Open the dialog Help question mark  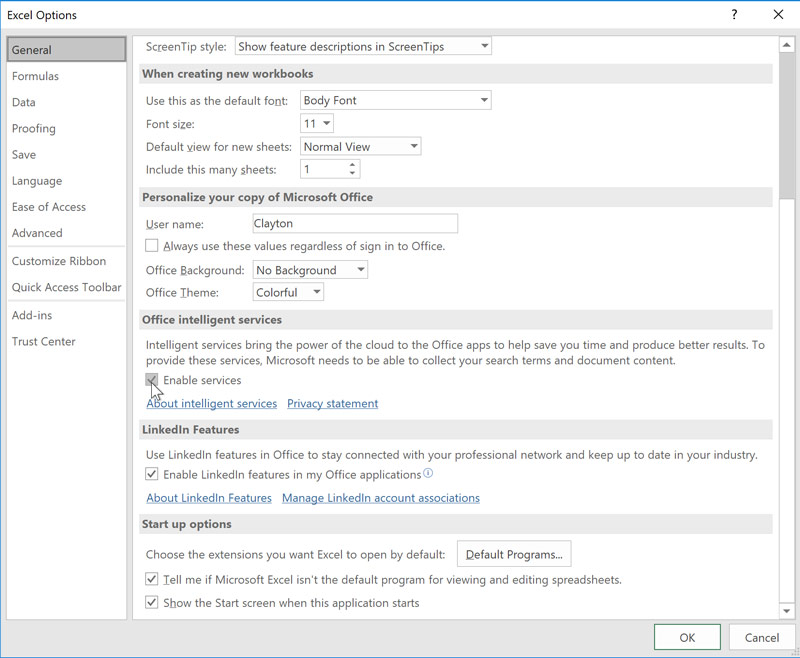tap(734, 14)
